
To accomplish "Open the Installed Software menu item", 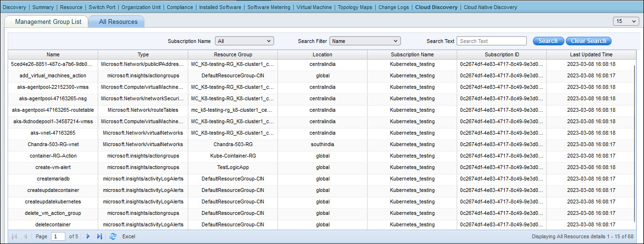I will pos(220,7).
